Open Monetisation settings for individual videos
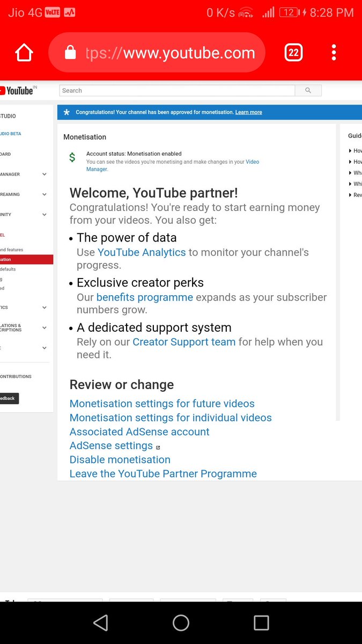Image resolution: width=362 pixels, height=644 pixels. (x=171, y=418)
